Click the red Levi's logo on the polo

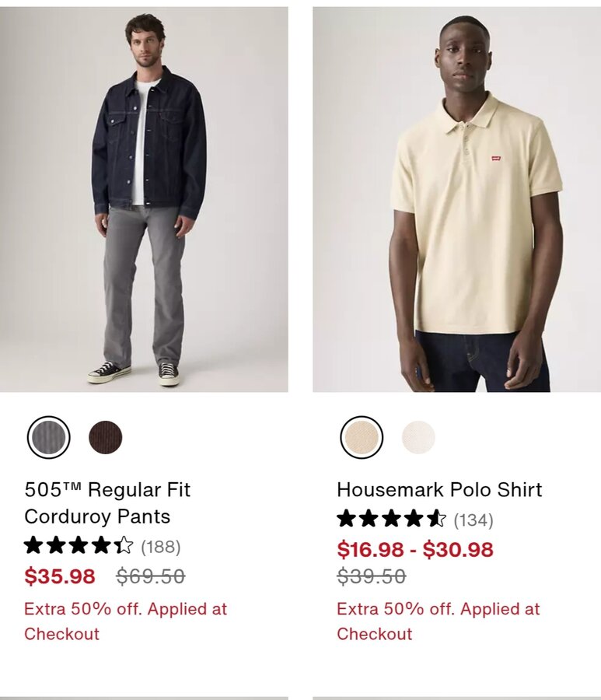[496, 158]
